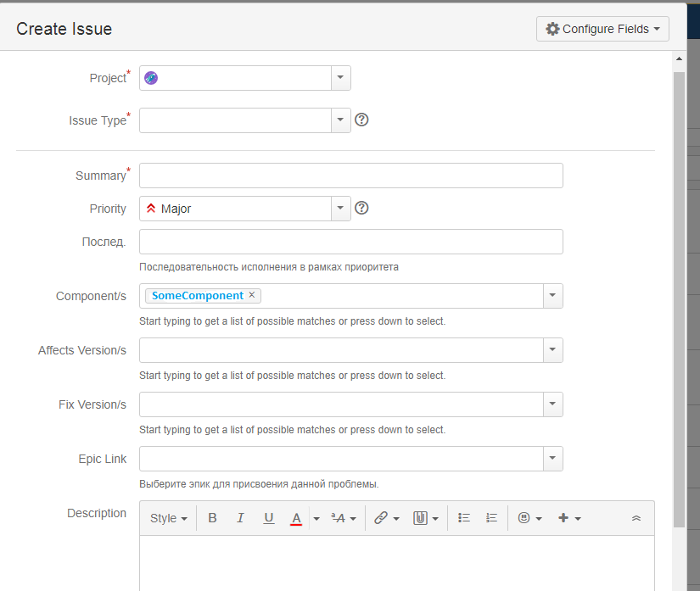This screenshot has height=591, width=700.
Task: Toggle italic formatting
Action: pyautogui.click(x=240, y=518)
